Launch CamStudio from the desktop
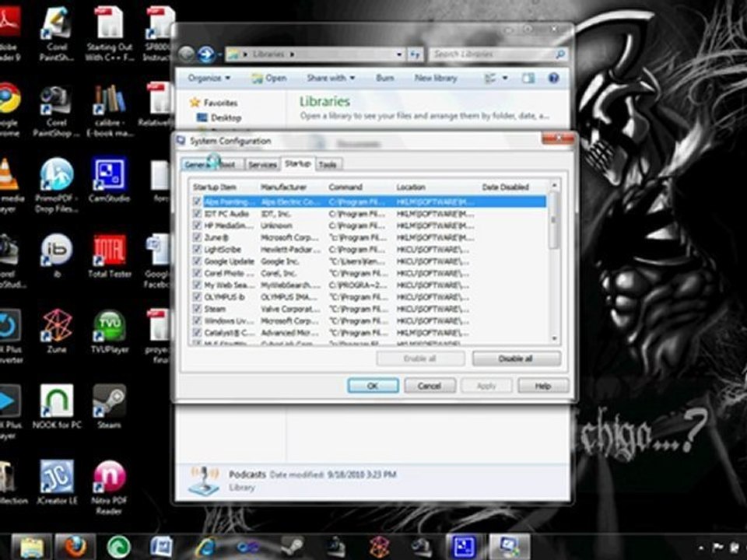The height and width of the screenshot is (560, 747). 109,180
